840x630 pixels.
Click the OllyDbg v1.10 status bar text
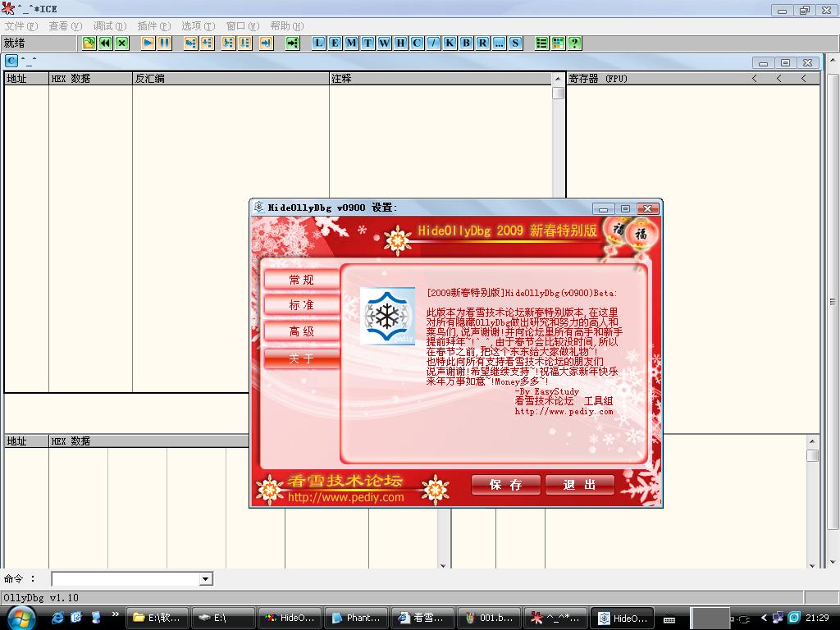click(41, 598)
